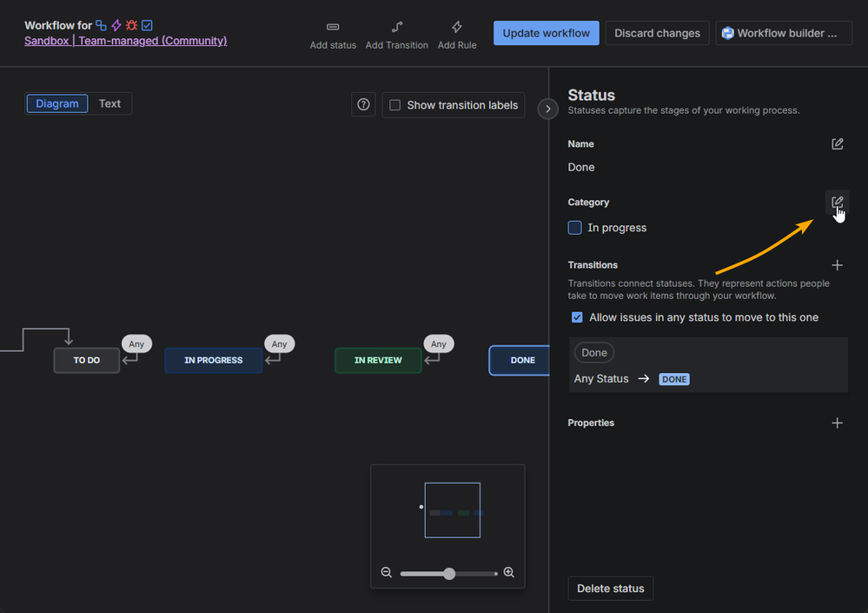Click the Delete status button
Viewport: 868px width, 613px height.
[611, 589]
